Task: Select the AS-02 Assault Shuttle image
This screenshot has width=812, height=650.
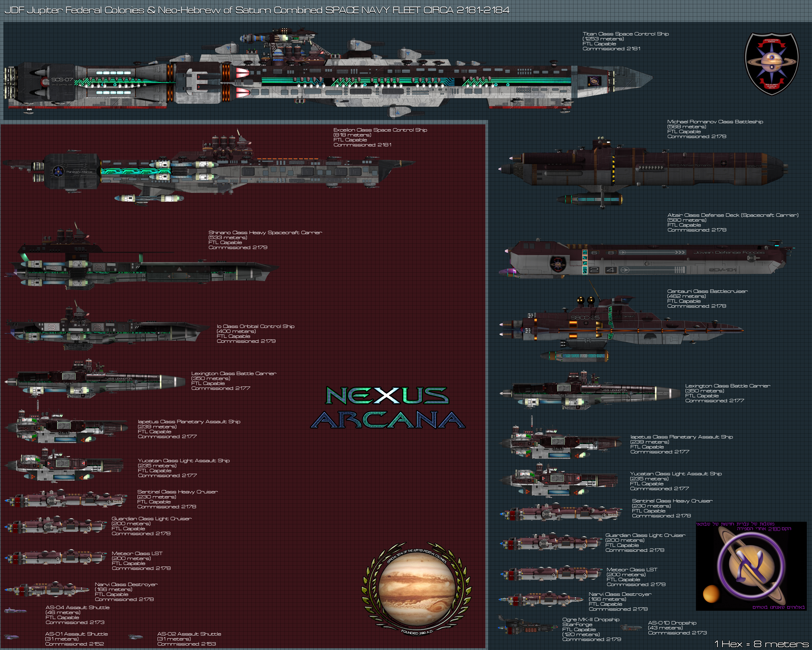Action: pyautogui.click(x=136, y=637)
